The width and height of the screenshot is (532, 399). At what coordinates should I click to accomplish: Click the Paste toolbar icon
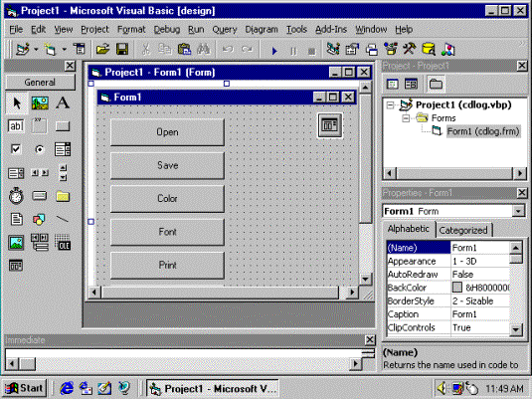(x=184, y=50)
